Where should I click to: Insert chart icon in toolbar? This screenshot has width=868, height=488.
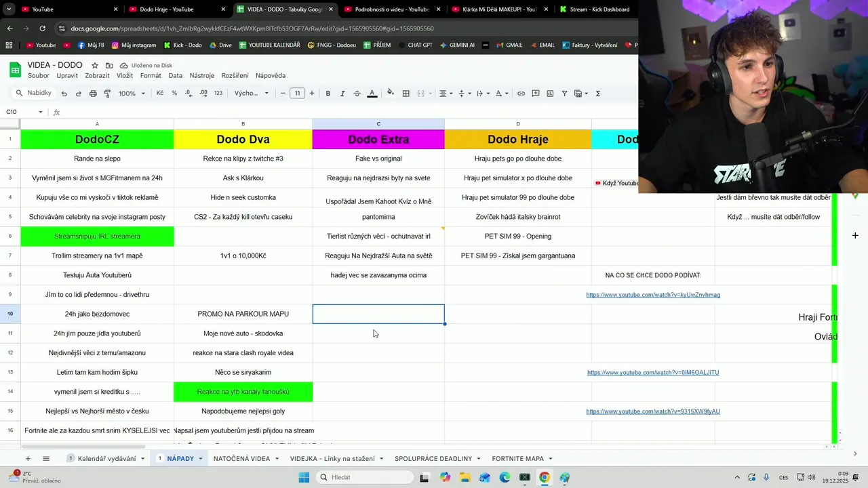click(550, 94)
